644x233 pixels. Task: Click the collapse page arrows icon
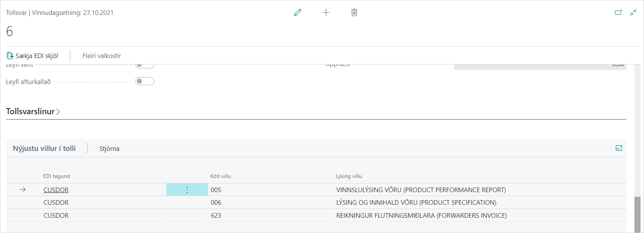(633, 13)
